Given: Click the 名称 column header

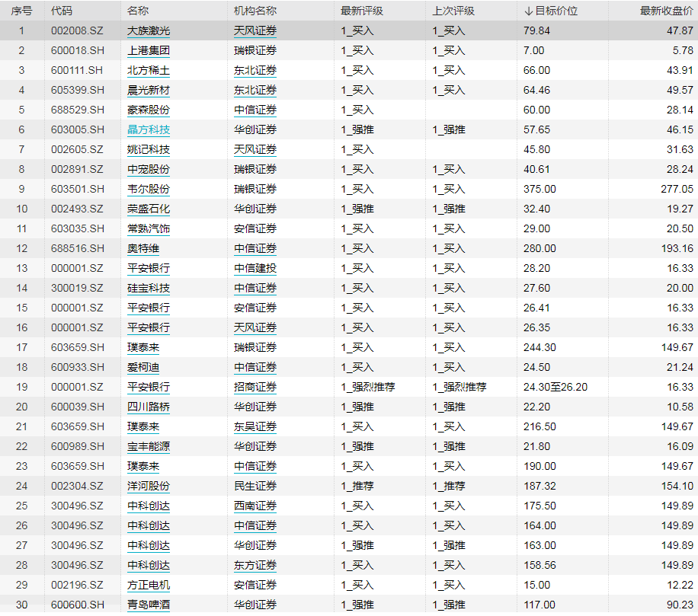Looking at the screenshot, I should [138, 11].
